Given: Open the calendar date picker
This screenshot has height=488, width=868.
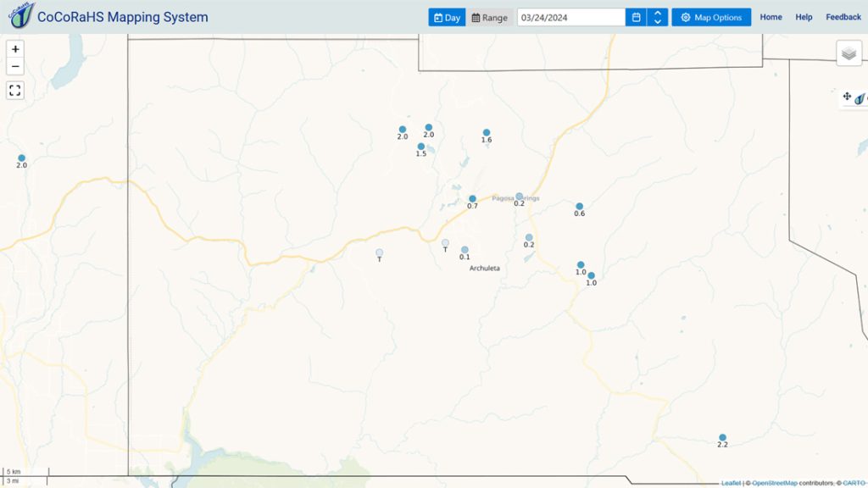Looking at the screenshot, I should (x=636, y=17).
